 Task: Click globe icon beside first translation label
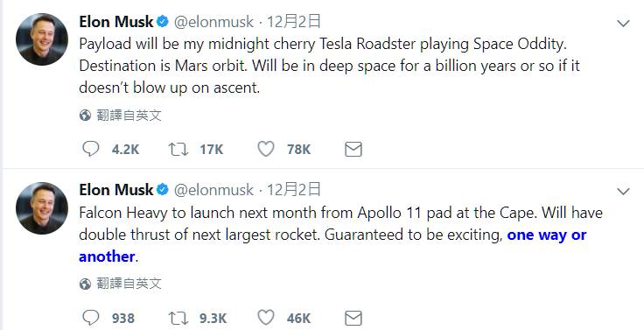pos(85,116)
